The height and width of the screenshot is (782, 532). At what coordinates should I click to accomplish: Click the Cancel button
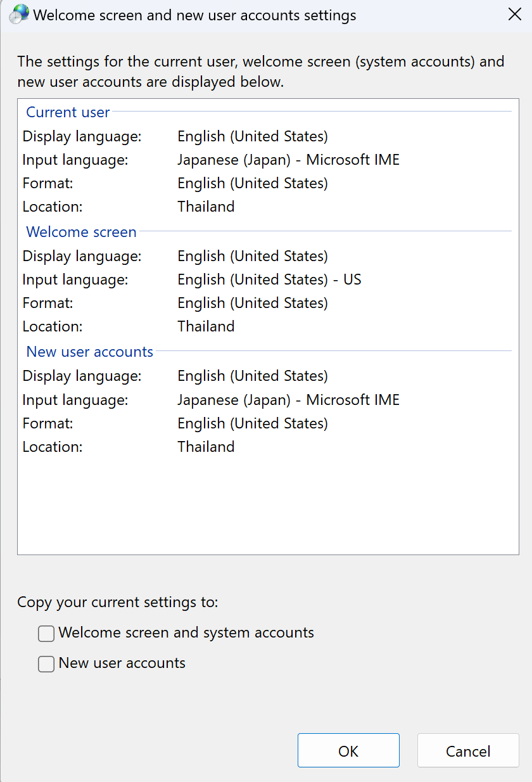468,751
